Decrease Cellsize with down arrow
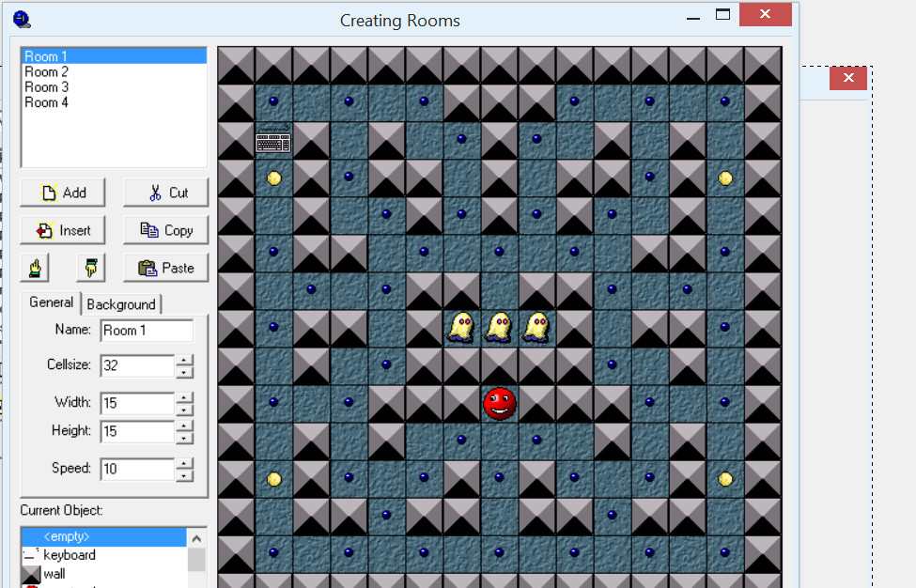 pyautogui.click(x=184, y=372)
